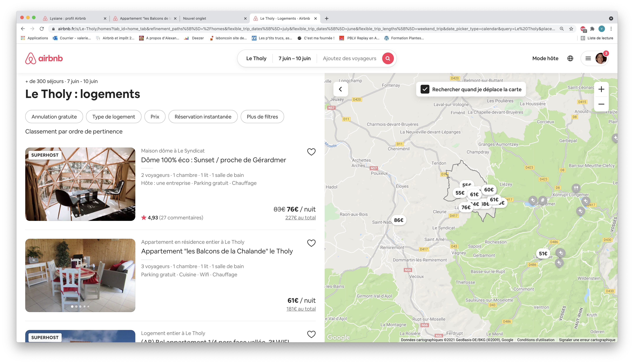
Task: Click the Mode hôte link
Action: (545, 58)
